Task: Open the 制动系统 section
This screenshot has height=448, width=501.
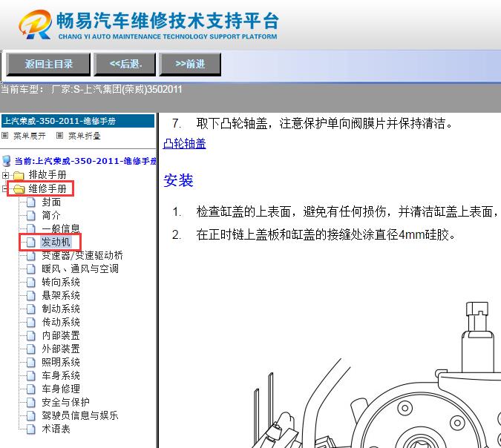Action: (61, 309)
